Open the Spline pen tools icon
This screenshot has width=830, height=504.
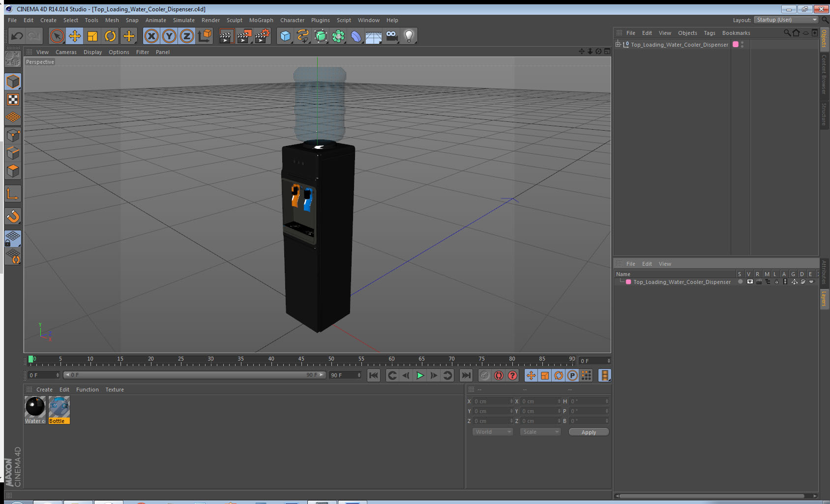[303, 36]
